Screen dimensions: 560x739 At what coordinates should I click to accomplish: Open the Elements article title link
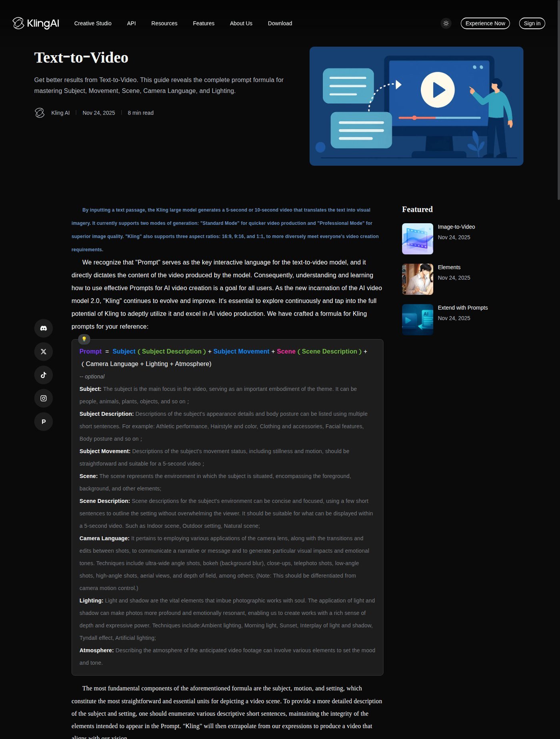(x=449, y=267)
